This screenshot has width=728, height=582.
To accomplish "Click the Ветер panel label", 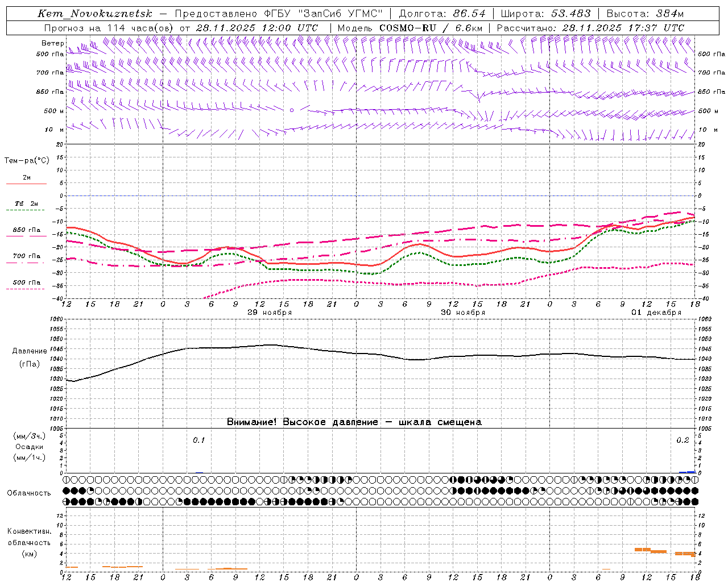I will point(53,43).
